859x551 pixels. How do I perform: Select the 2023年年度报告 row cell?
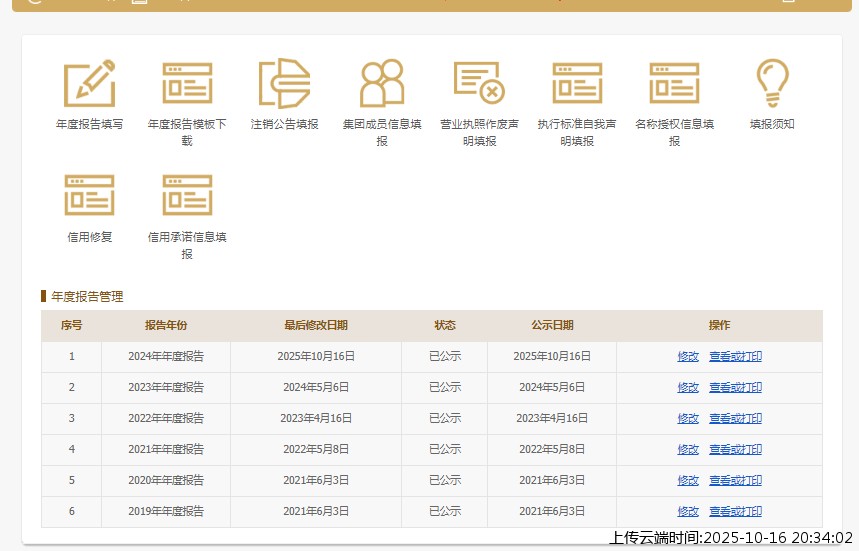click(x=166, y=388)
